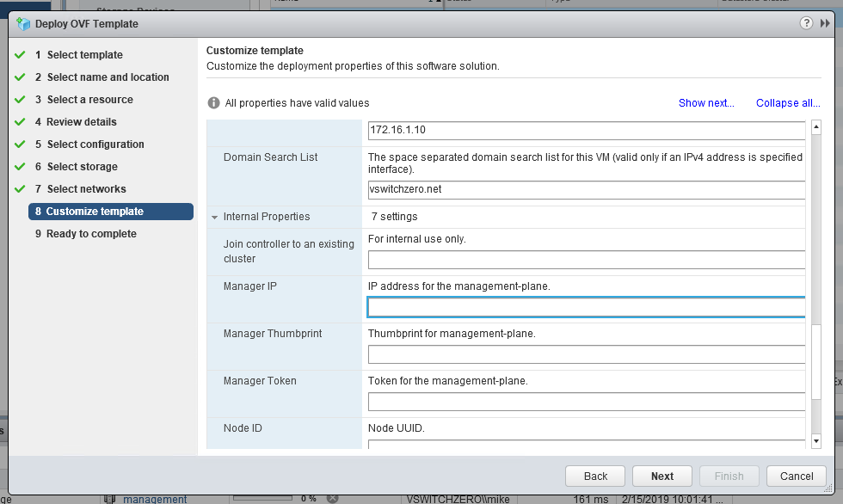Click the Back button
This screenshot has width=843, height=504.
(x=594, y=476)
